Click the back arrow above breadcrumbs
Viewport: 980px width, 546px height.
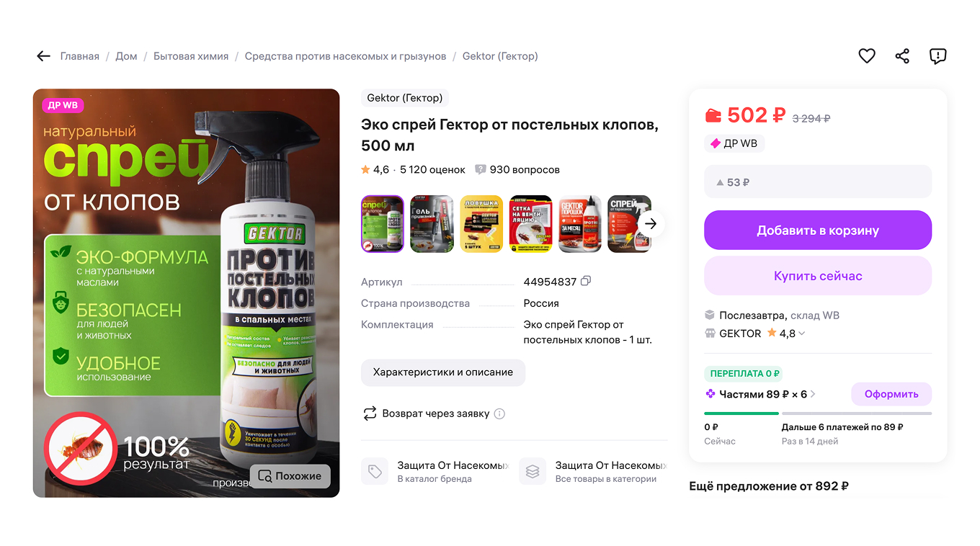pos(43,55)
